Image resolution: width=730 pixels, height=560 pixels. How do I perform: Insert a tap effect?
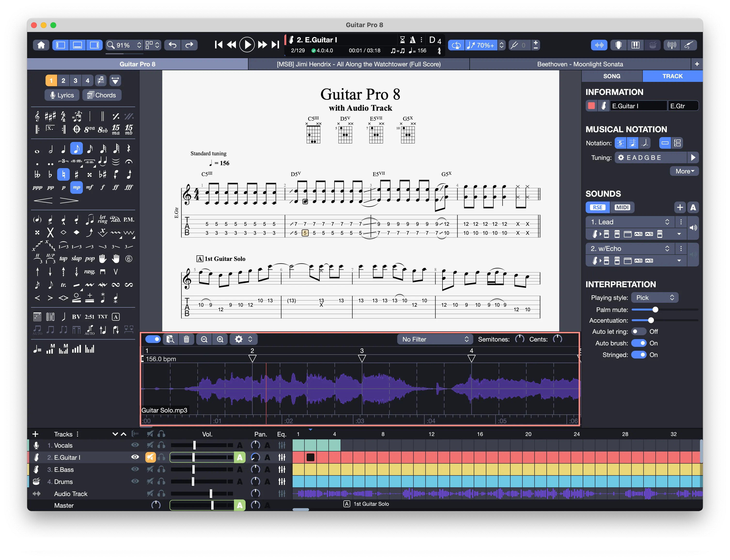[x=63, y=259]
